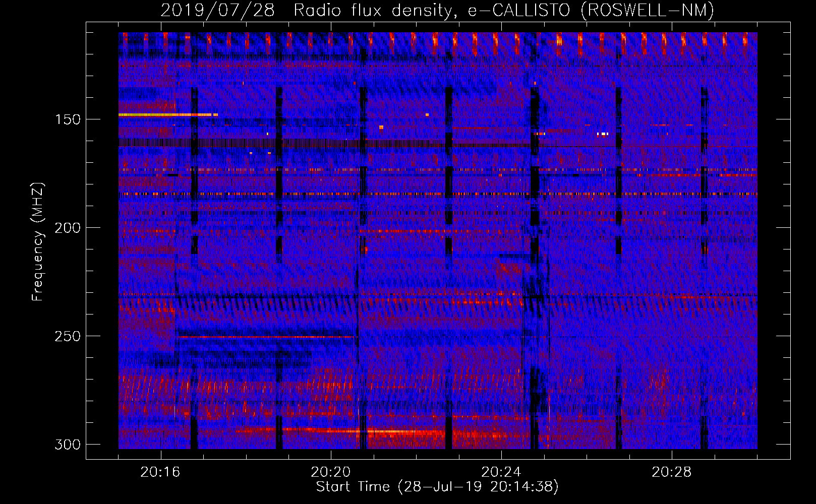
Task: Click the white spots near 157 MHz after 20:26
Action: tap(603, 134)
